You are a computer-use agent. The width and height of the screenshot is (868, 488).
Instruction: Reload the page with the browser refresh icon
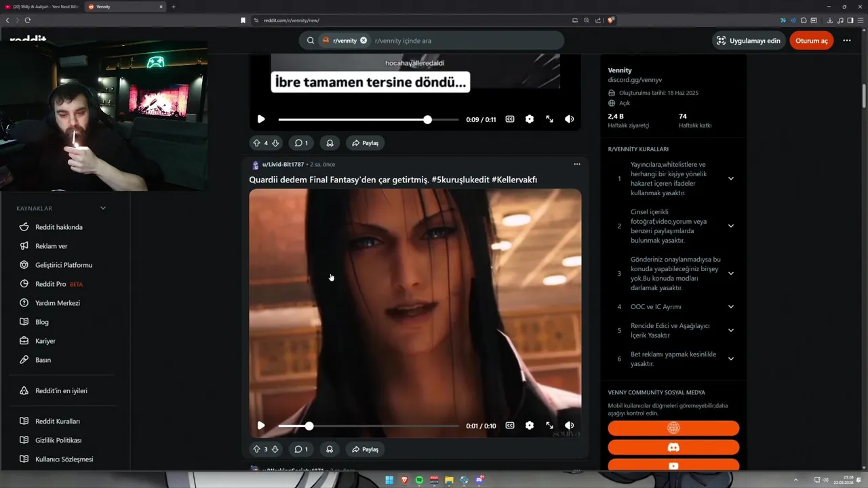tap(28, 20)
